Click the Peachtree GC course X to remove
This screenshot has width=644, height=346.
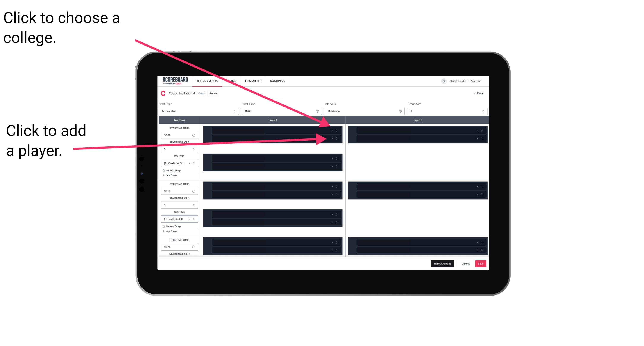click(190, 163)
